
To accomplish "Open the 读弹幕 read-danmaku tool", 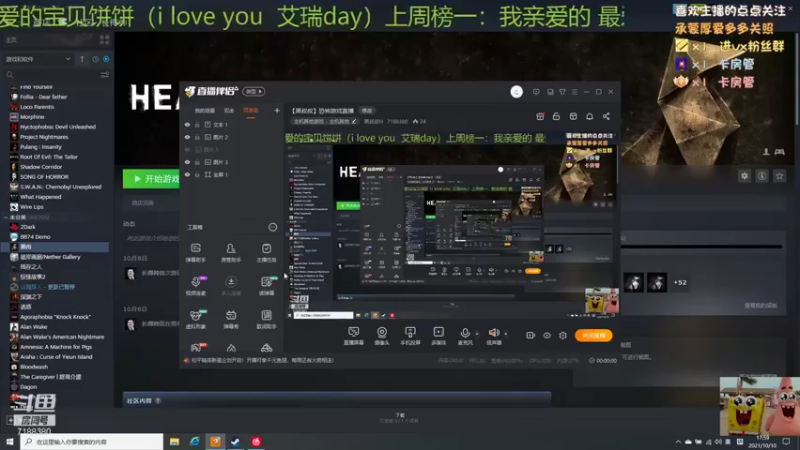I will point(266,286).
